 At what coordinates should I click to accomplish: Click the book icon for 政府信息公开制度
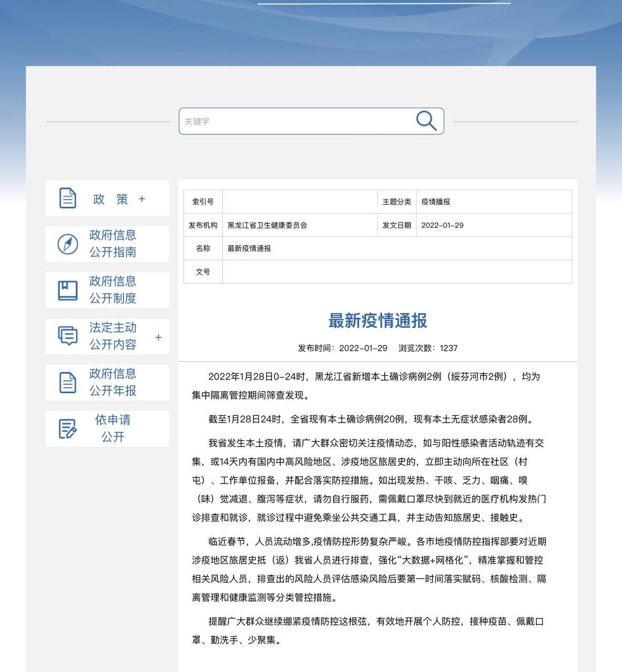click(x=68, y=290)
